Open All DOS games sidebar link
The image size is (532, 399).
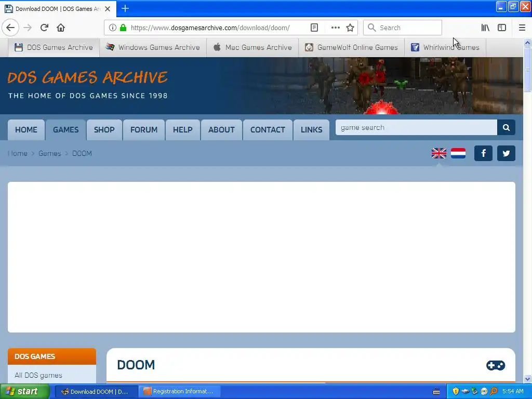point(38,375)
